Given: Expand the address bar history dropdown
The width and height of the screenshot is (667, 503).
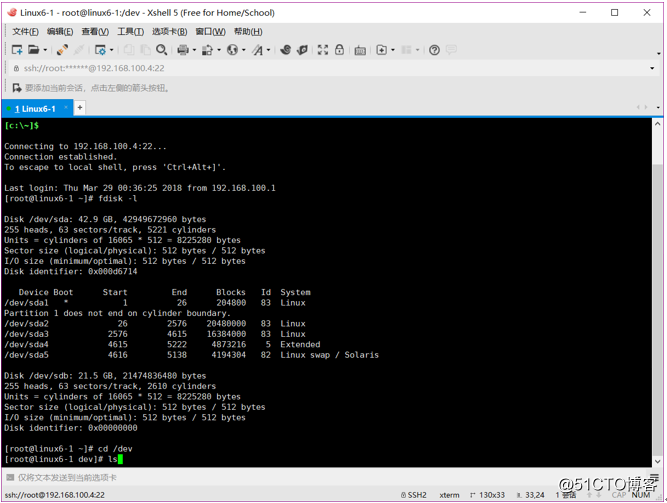Looking at the screenshot, I should 652,68.
